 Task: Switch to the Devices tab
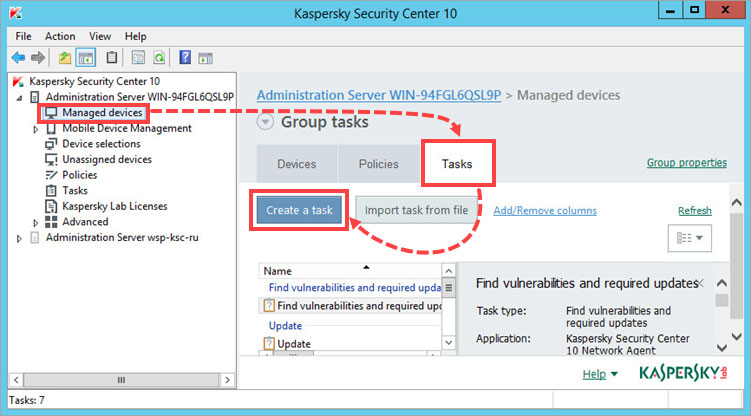click(296, 164)
